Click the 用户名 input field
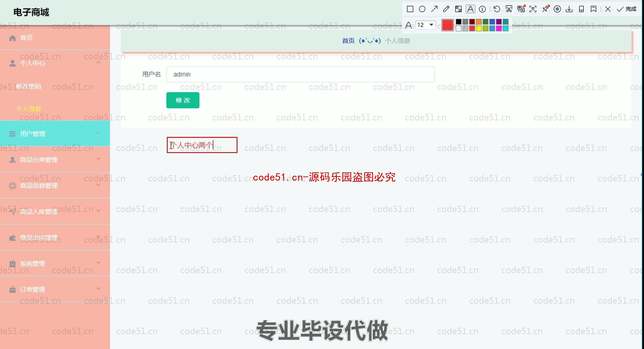The image size is (644, 349). (300, 74)
